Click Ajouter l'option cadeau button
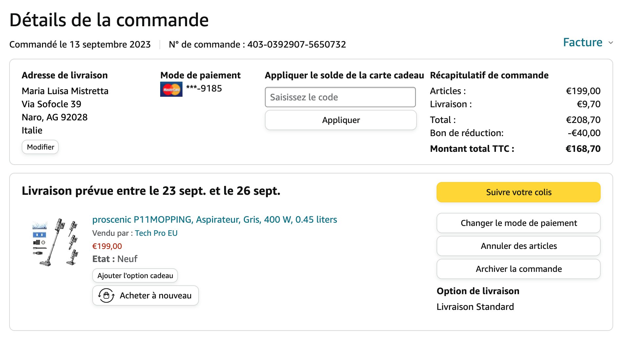The width and height of the screenshot is (644, 345). tap(135, 275)
